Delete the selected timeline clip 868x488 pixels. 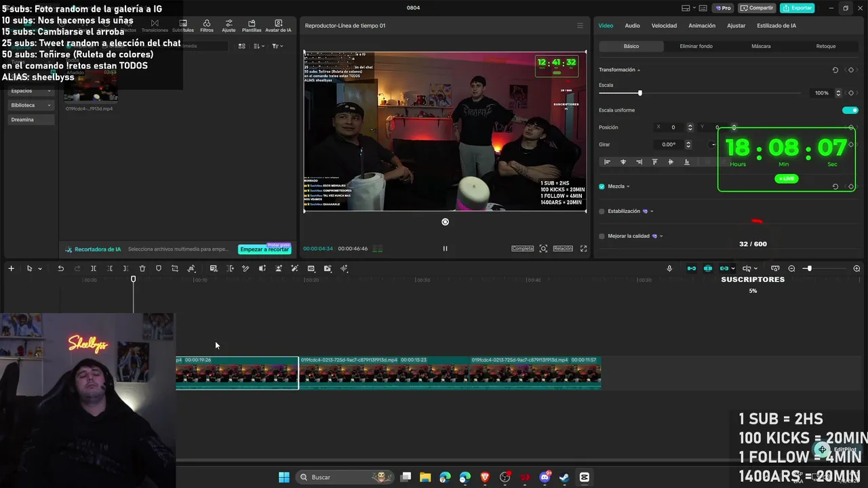click(142, 268)
